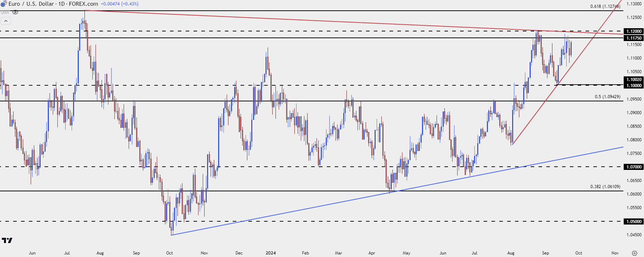
Task: Click the 1.04500 price axis value
Action: [634, 235]
